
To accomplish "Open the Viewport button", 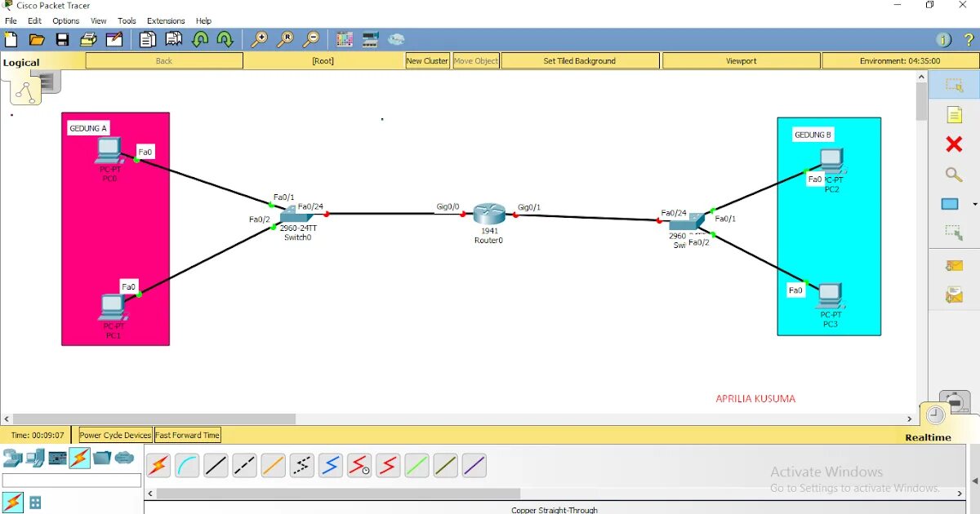I will click(x=741, y=60).
